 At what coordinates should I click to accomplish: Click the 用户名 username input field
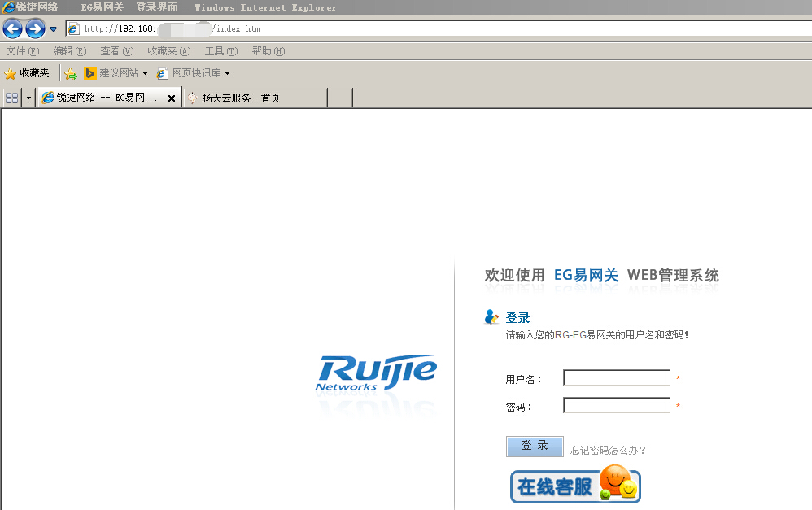point(617,377)
